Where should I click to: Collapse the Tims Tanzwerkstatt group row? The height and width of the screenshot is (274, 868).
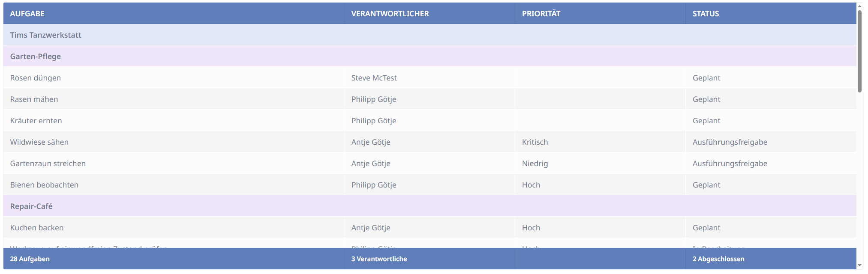46,35
